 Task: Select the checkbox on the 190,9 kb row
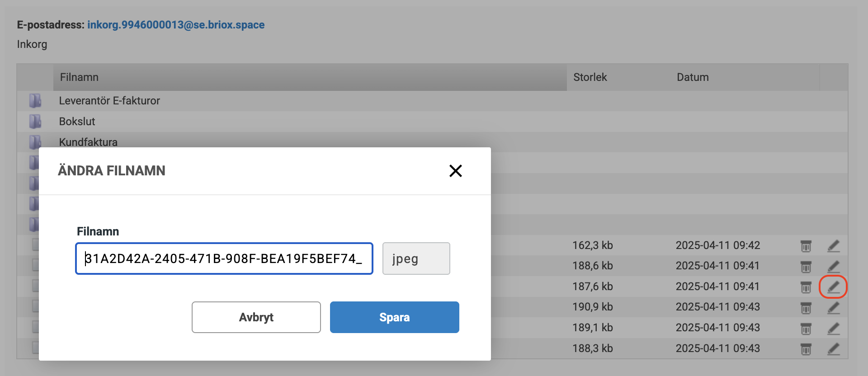pyautogui.click(x=35, y=306)
